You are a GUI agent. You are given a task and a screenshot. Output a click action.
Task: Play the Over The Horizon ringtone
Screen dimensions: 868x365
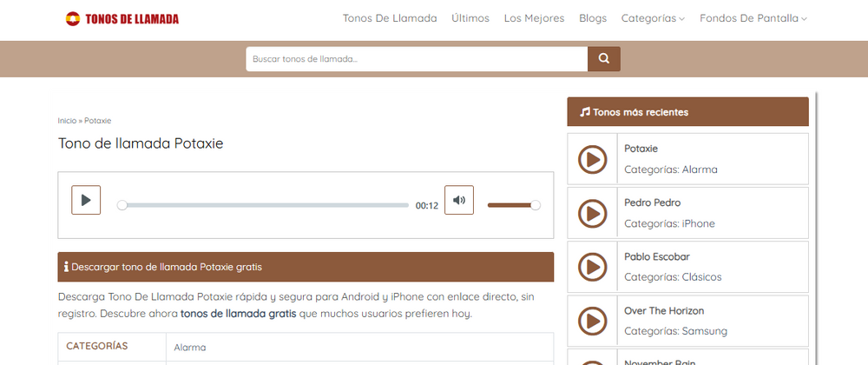592,322
